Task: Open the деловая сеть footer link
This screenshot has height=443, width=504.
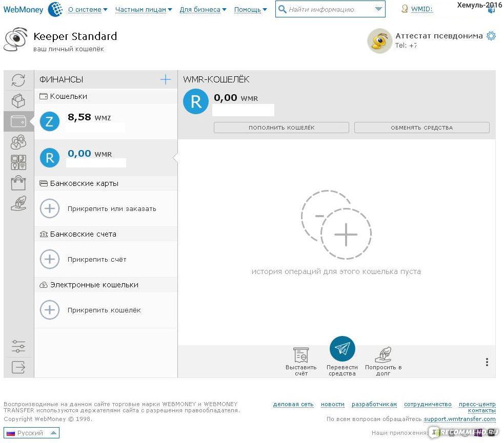Action: pyautogui.click(x=293, y=404)
